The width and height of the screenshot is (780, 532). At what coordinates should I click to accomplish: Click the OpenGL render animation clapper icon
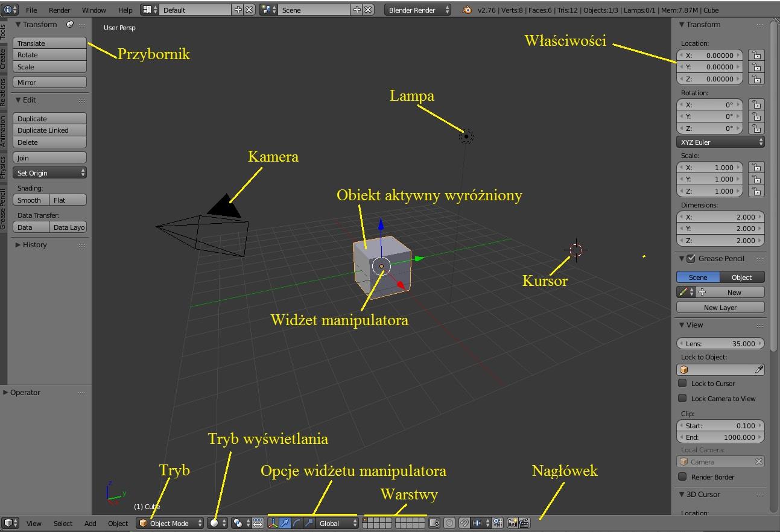tap(524, 523)
